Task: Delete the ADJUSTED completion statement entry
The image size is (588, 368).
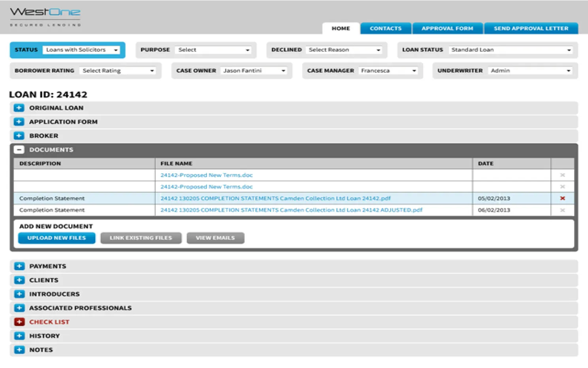Action: pos(562,210)
